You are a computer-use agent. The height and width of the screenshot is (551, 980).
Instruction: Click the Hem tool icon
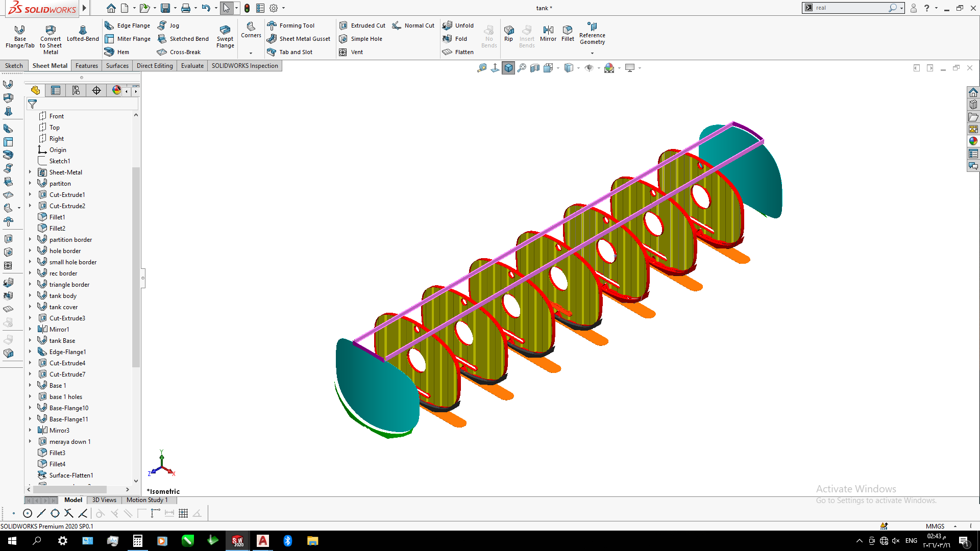coord(109,52)
